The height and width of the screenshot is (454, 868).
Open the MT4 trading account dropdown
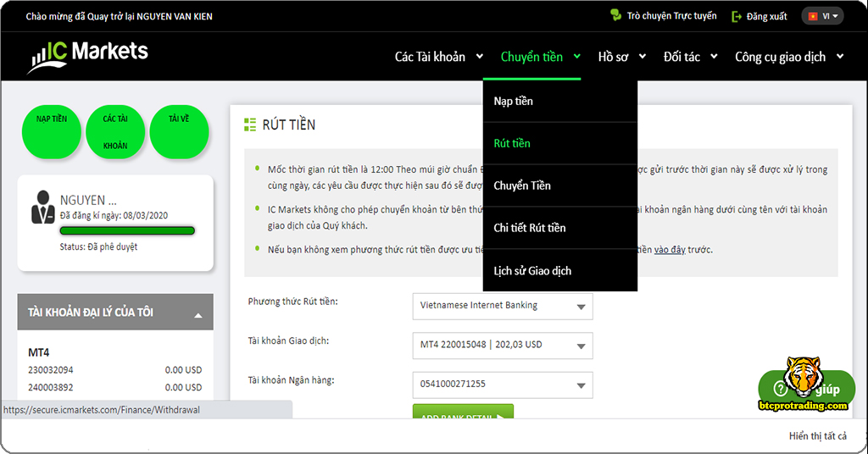pyautogui.click(x=503, y=346)
